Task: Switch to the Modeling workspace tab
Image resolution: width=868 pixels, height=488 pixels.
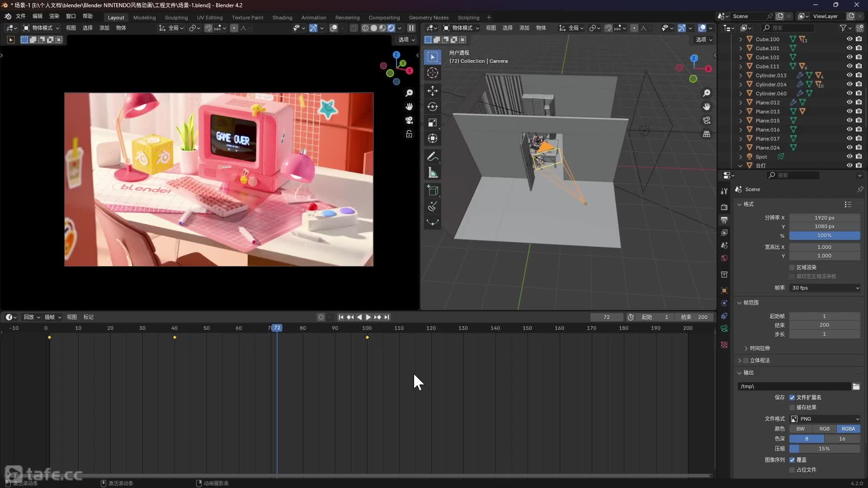Action: coord(145,18)
